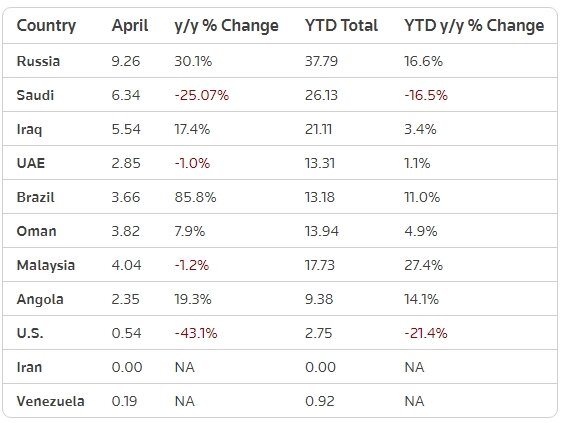Screen dimensions: 562x423
Task: Select UAE's YTD total 13.31
Action: tap(320, 163)
